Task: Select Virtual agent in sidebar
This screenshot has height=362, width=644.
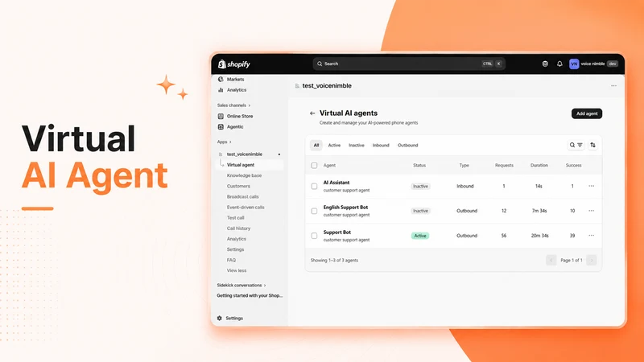Action: tap(241, 165)
